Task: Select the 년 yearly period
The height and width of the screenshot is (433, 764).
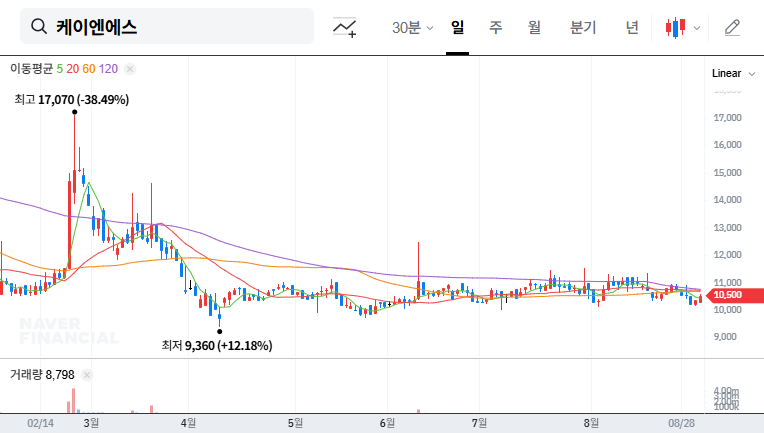Action: tap(632, 27)
